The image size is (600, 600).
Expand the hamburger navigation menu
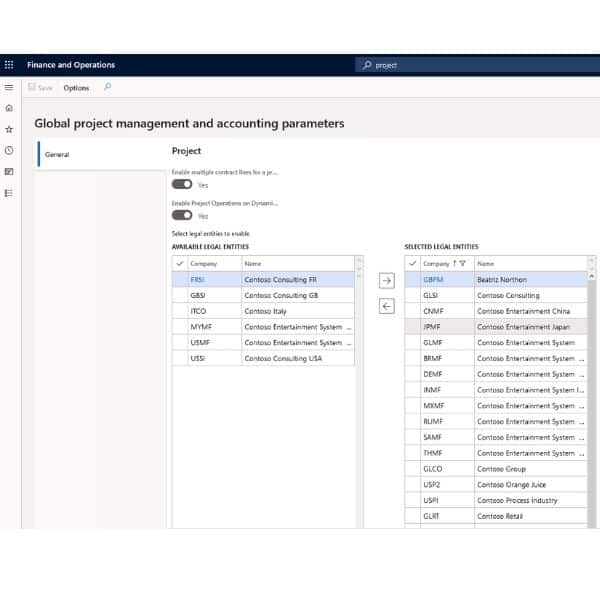[x=9, y=88]
